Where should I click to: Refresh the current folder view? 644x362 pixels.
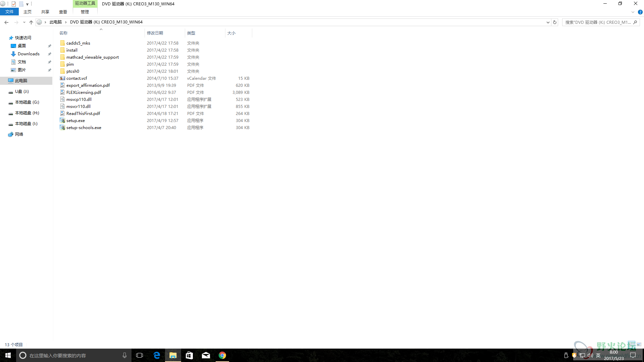pyautogui.click(x=555, y=22)
